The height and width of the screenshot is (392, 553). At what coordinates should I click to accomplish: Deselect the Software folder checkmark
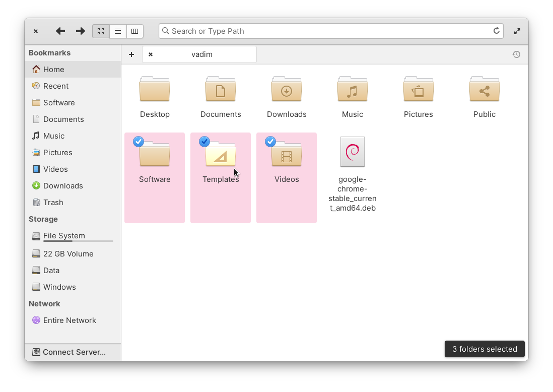[139, 142]
